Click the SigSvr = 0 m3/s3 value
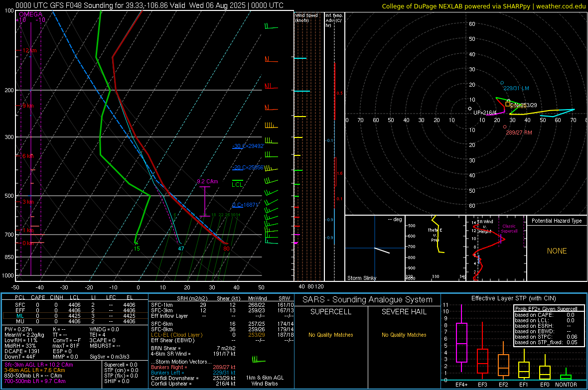 [x=110, y=357]
